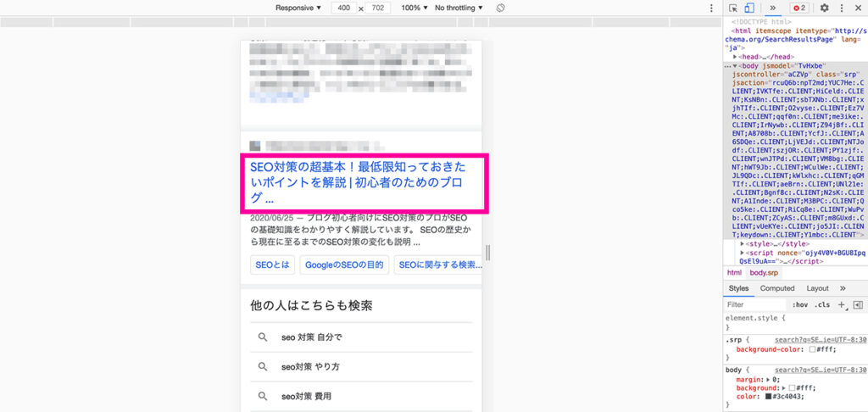Screen dimensions: 868x412
Task: Toggle the :hov element state button
Action: point(800,304)
